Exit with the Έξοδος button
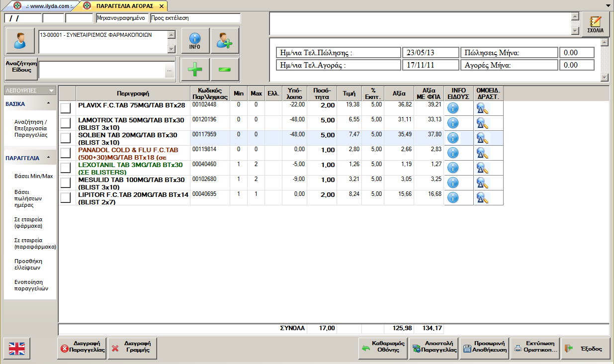This screenshot has width=614, height=364. click(x=586, y=349)
